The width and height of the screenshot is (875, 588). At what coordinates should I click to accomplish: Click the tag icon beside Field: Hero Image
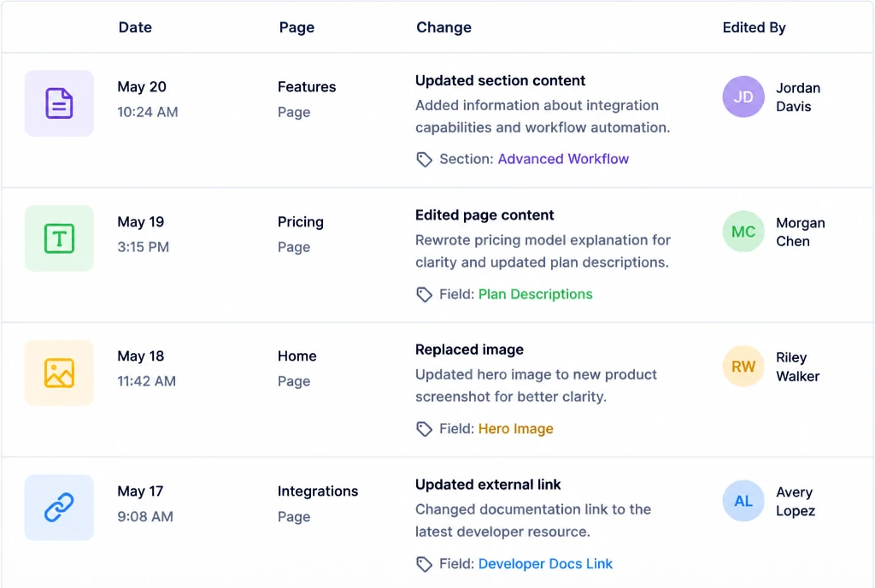coord(424,429)
